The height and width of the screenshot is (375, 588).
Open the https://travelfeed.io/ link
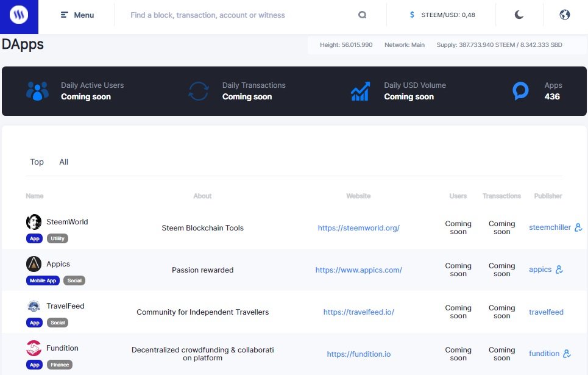[x=359, y=312]
